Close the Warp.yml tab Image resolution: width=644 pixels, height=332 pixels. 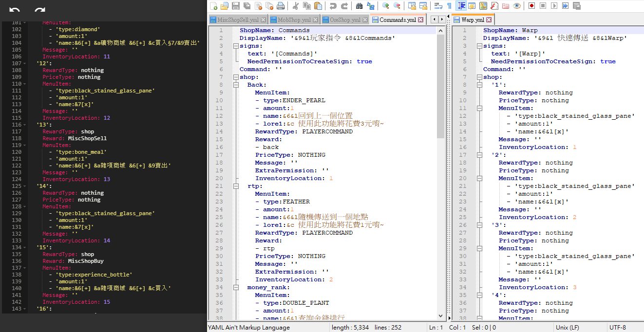[489, 20]
